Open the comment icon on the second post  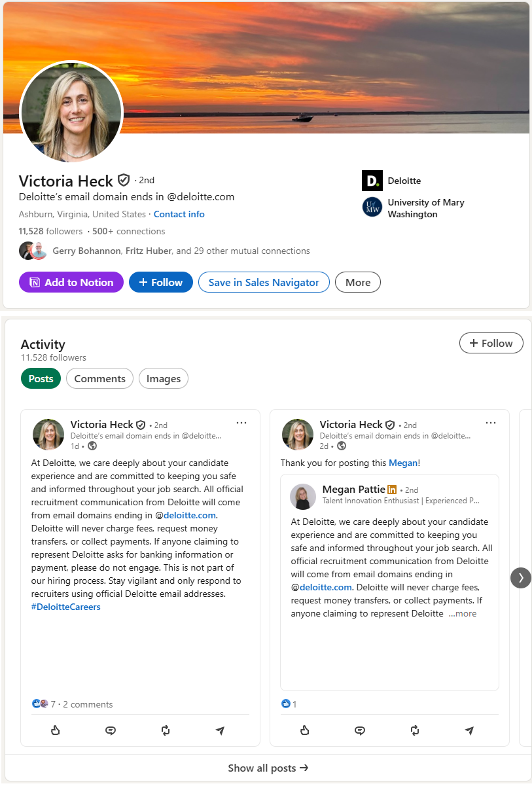click(x=360, y=730)
